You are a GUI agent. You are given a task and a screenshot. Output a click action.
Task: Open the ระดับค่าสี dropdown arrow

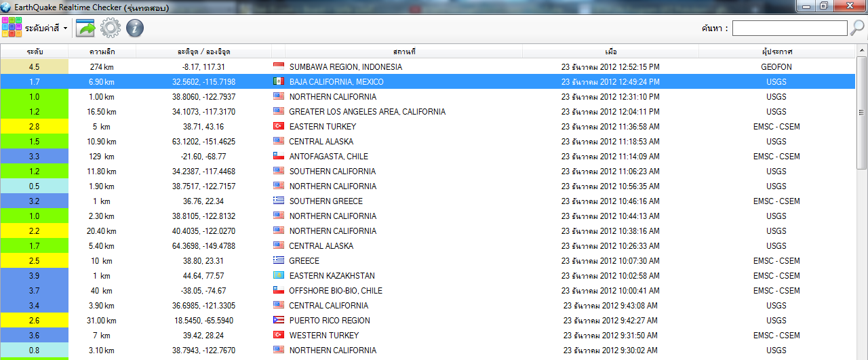(65, 28)
